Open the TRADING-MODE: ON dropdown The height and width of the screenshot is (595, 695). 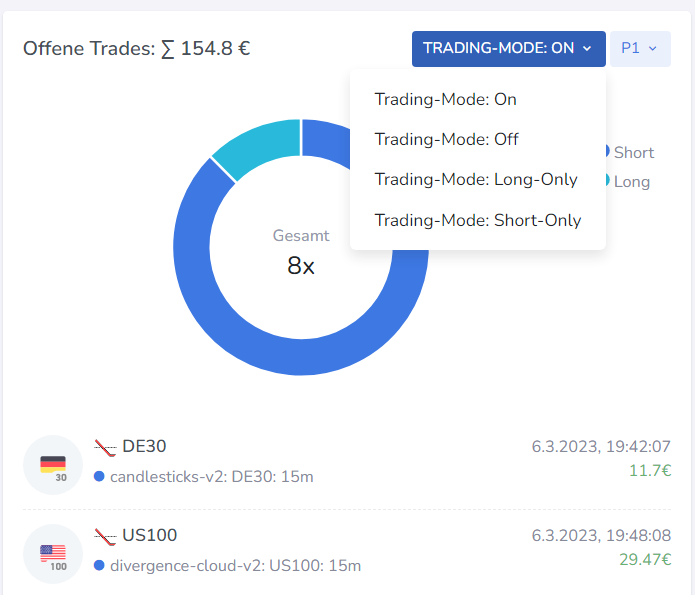coord(508,49)
